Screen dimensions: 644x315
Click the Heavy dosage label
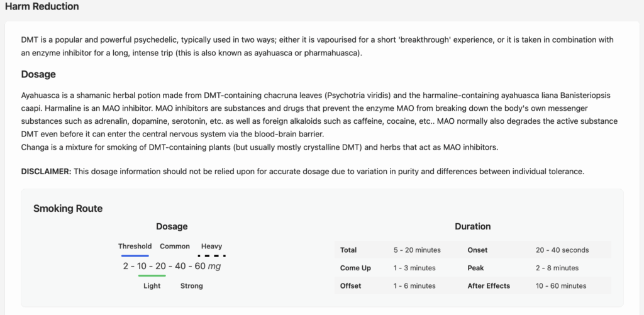(211, 246)
